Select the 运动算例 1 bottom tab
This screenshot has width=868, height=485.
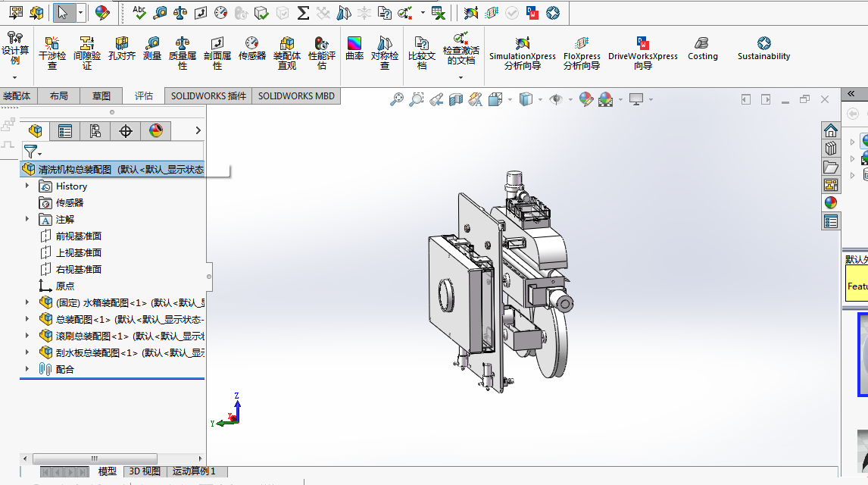click(193, 471)
